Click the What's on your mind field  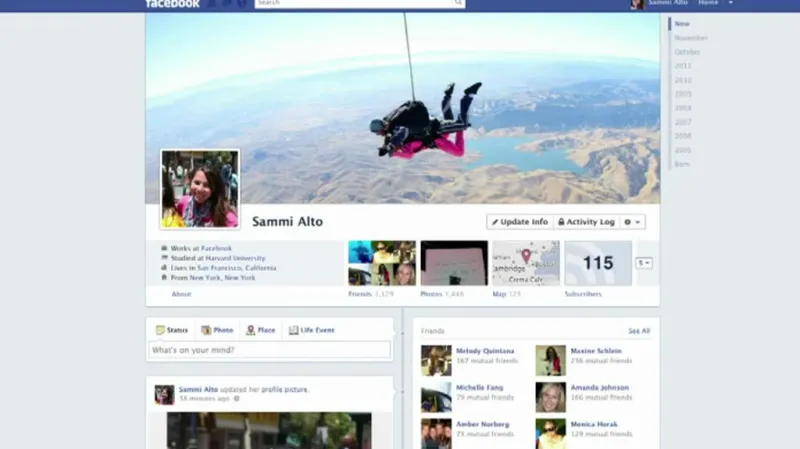[269, 350]
